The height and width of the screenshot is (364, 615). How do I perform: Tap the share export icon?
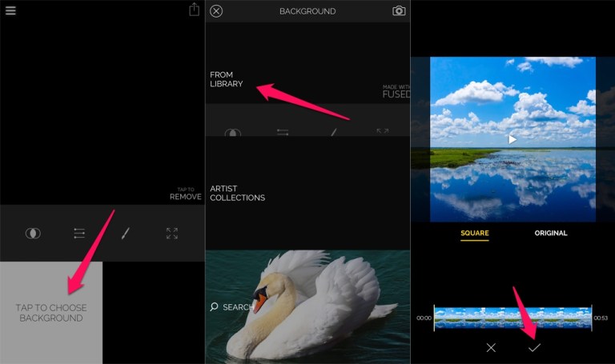click(x=194, y=10)
